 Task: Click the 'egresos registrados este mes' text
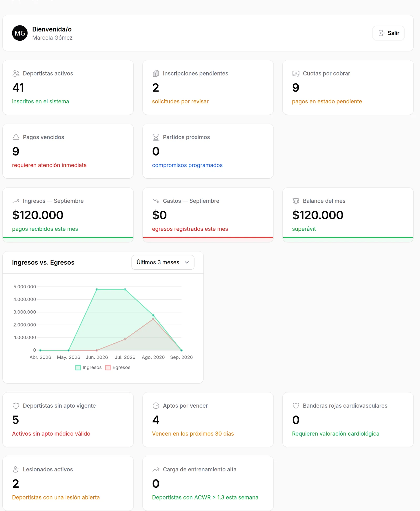(190, 229)
